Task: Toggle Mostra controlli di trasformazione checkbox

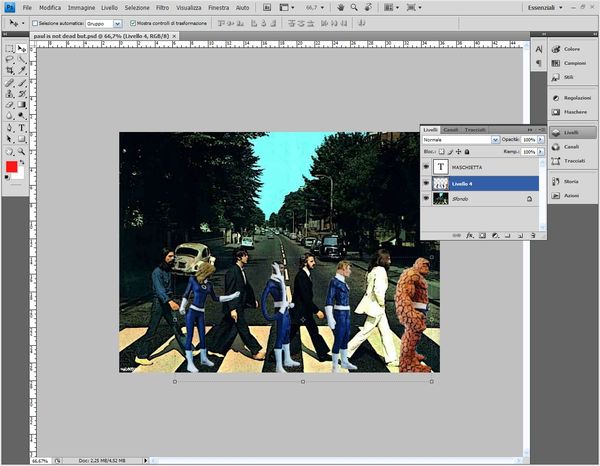Action: pyautogui.click(x=133, y=23)
